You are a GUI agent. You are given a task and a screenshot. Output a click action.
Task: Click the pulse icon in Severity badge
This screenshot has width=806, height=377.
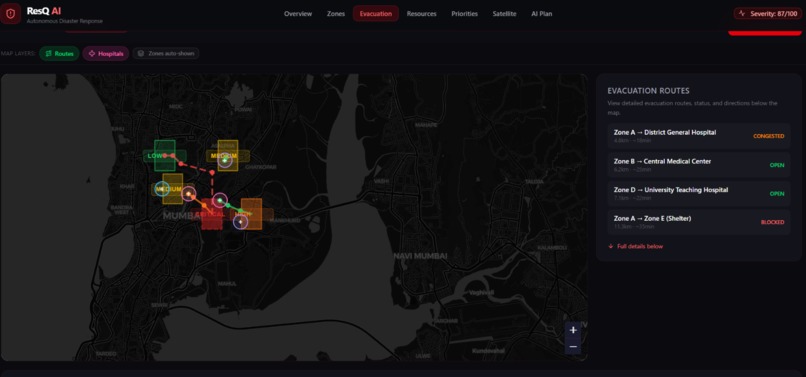pos(742,14)
